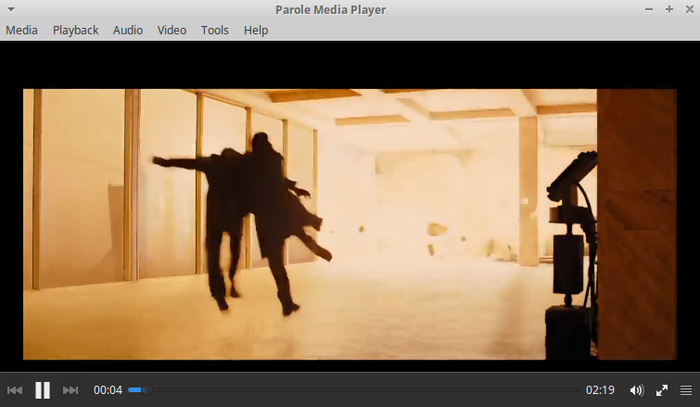Open the Audio menu
700x407 pixels.
(x=128, y=30)
